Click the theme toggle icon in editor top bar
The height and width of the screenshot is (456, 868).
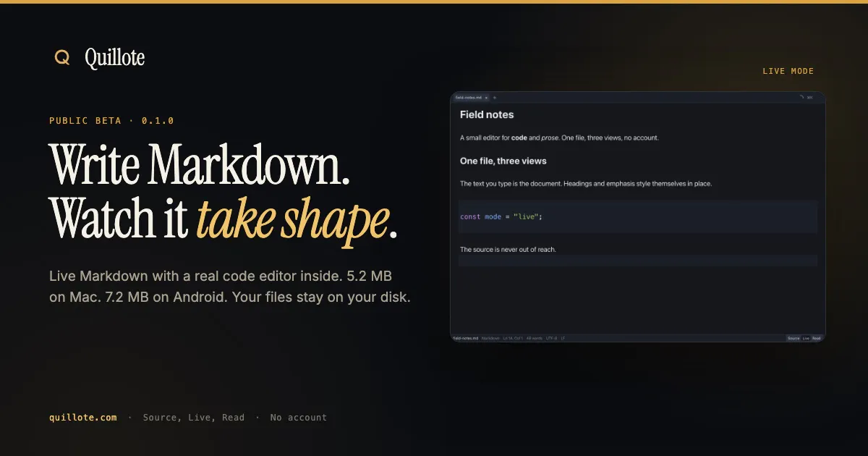click(x=801, y=97)
